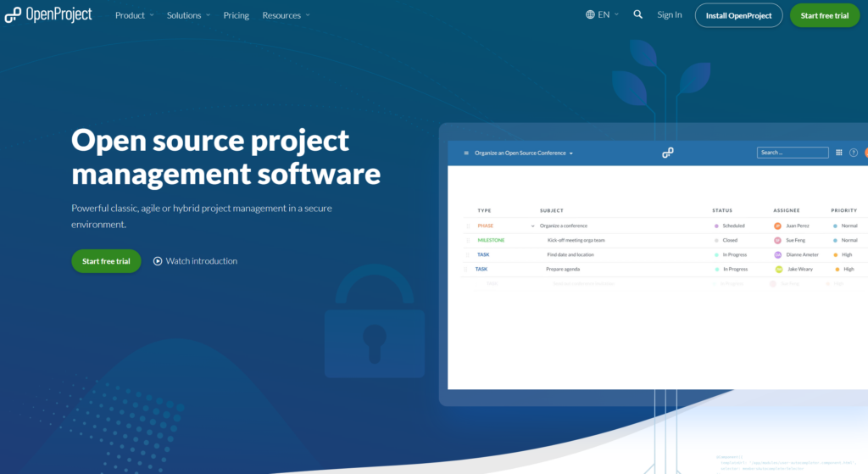This screenshot has height=474, width=868.
Task: Open the grid modules icon in preview
Action: click(839, 153)
